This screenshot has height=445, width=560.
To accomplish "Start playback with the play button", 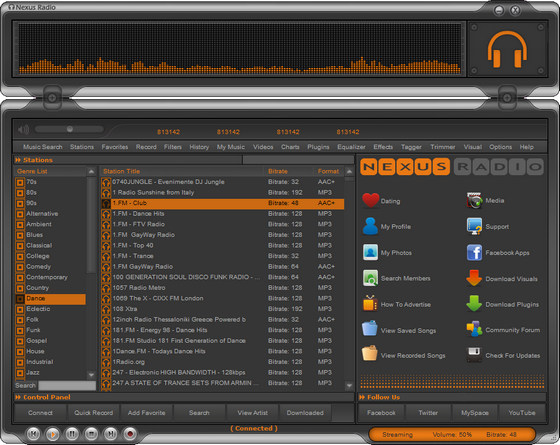I will point(53,434).
